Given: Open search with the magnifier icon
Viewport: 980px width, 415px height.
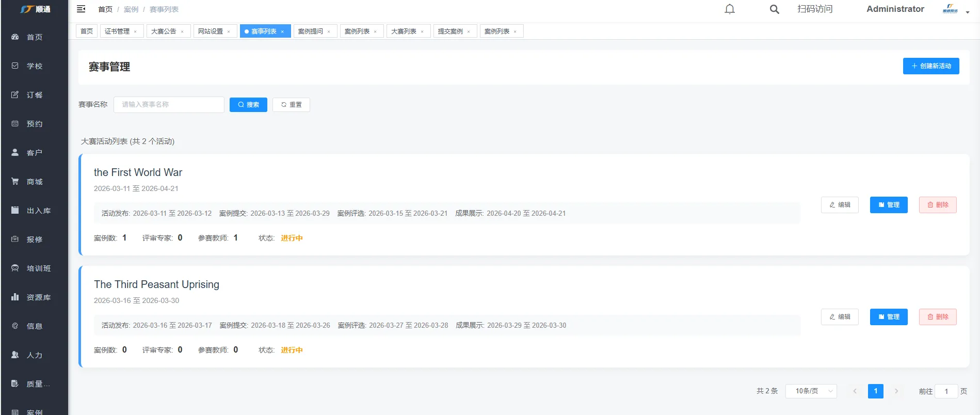Looking at the screenshot, I should [x=774, y=9].
